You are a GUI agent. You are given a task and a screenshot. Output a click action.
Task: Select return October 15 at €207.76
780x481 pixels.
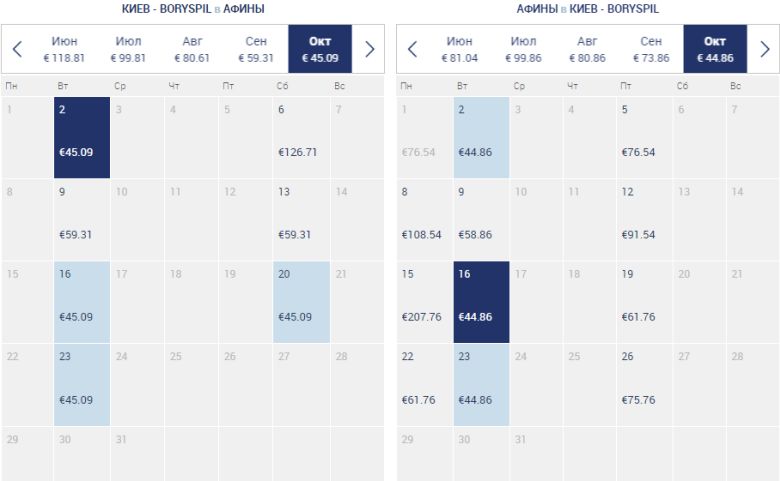[424, 302]
